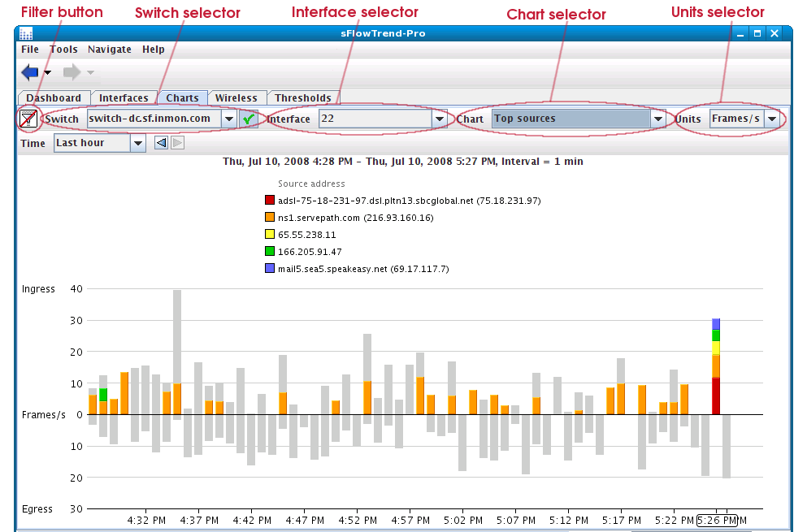Open the Tools menu
807x532 pixels.
click(63, 50)
